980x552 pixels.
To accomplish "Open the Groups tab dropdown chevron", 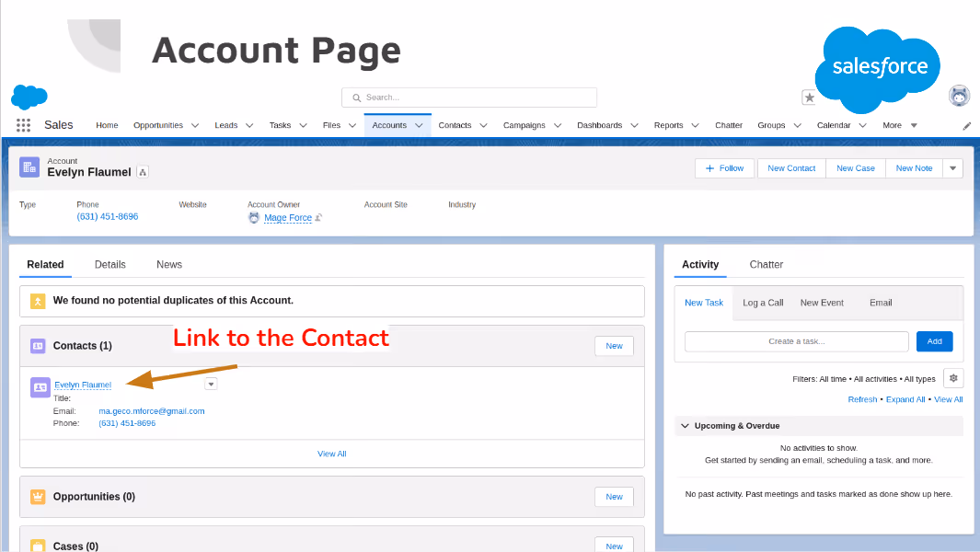I will pyautogui.click(x=797, y=125).
